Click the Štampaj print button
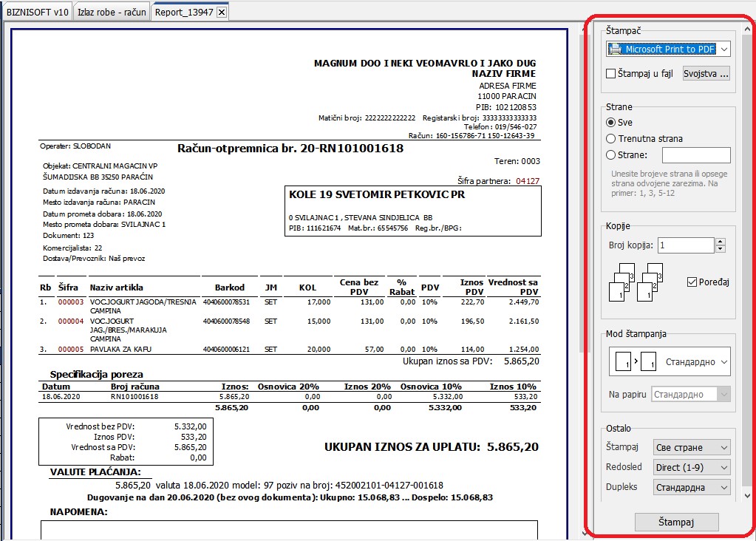Screen dimensions: 756x541 [x=676, y=522]
